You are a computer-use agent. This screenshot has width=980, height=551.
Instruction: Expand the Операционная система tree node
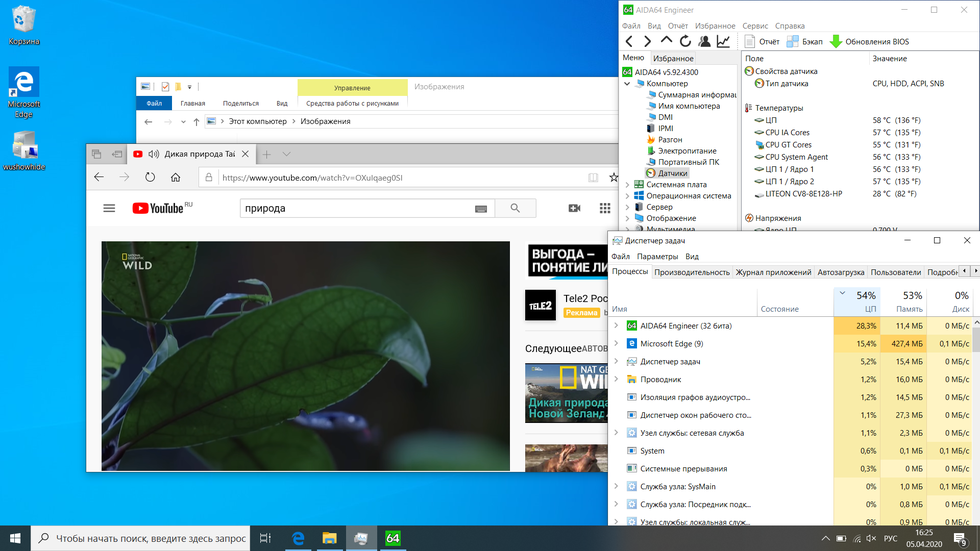tap(628, 196)
